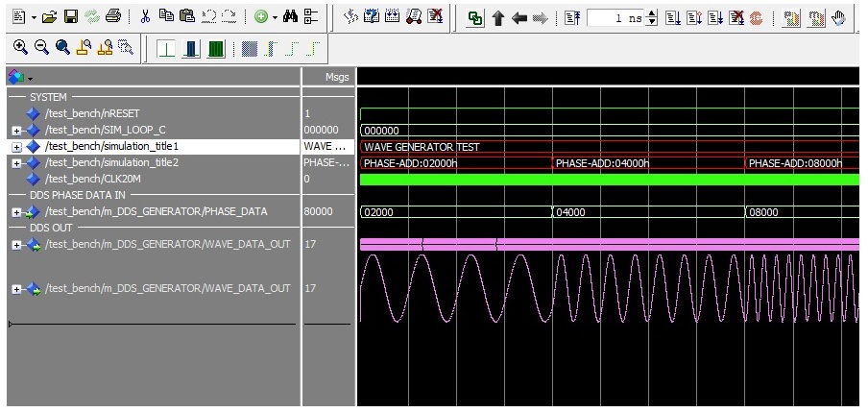
Task: Expand the simulation_title1 signal
Action: [x=16, y=147]
